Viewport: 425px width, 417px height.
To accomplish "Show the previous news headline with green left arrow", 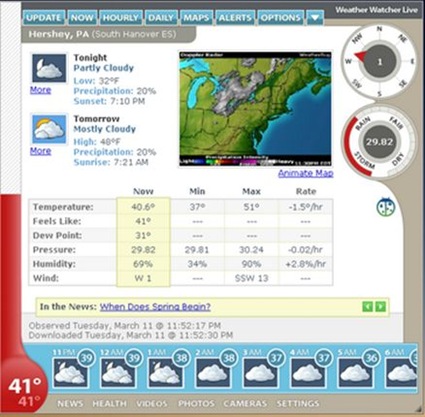I will click(367, 306).
